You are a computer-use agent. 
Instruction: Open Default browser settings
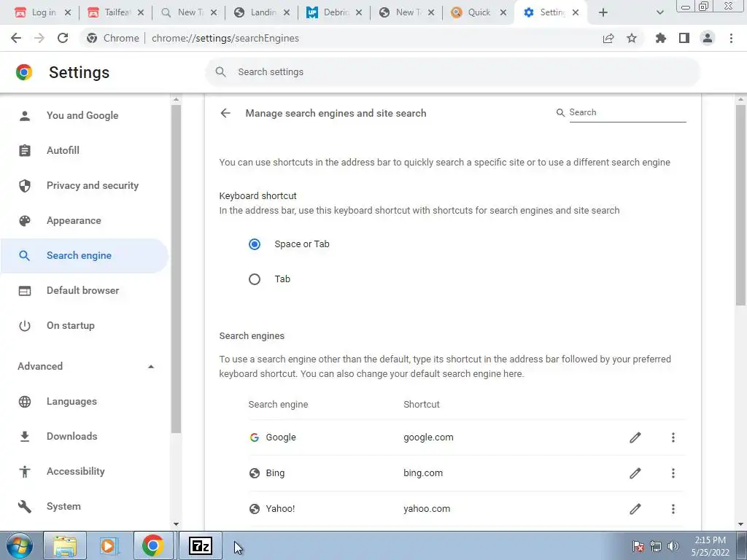tap(85, 290)
